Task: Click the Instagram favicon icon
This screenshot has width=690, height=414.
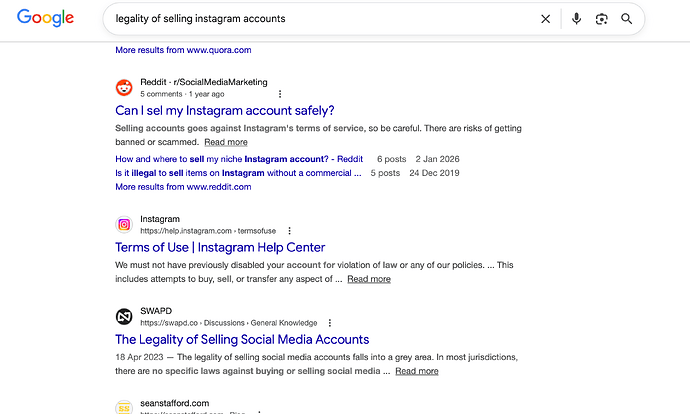Action: (x=124, y=224)
